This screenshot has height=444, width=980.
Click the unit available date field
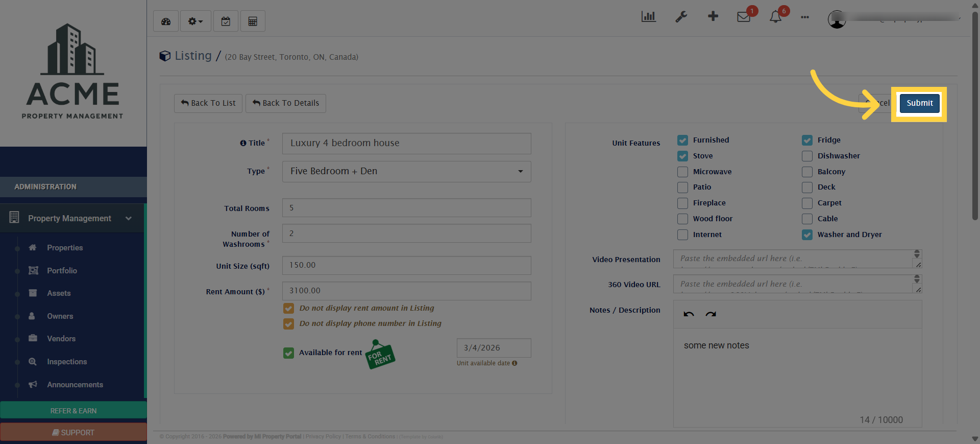pyautogui.click(x=494, y=348)
